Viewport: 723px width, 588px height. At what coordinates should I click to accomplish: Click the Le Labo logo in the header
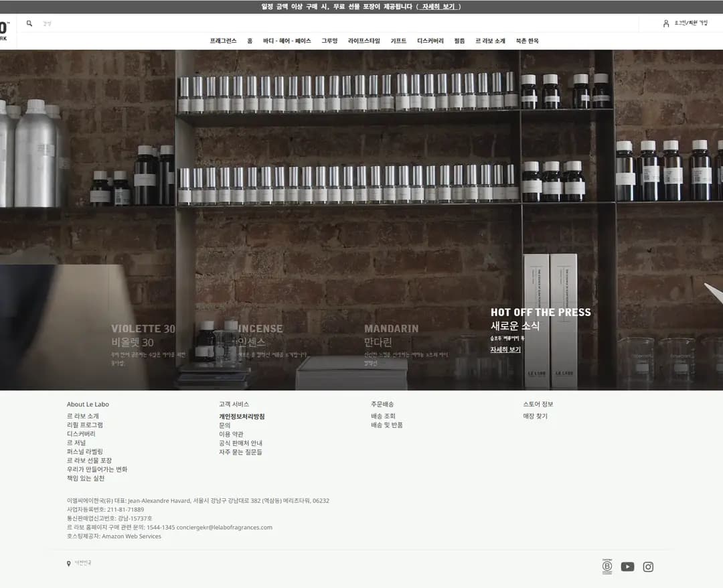coord(4,31)
